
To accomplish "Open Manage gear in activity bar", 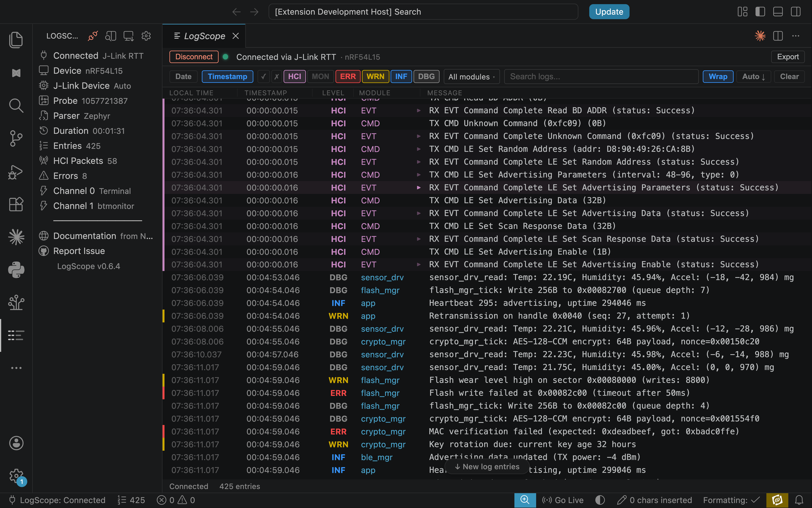I will click(x=16, y=475).
